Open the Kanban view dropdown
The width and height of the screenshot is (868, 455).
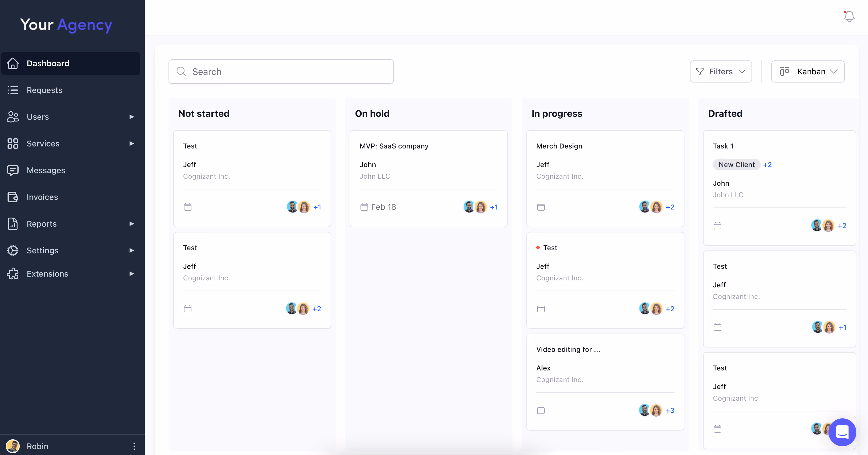point(808,71)
